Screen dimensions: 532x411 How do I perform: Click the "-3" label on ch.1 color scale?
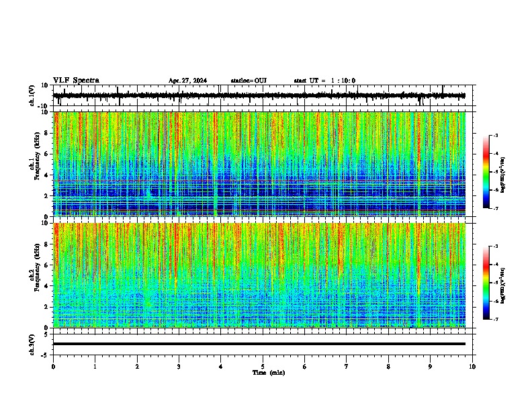(x=495, y=136)
